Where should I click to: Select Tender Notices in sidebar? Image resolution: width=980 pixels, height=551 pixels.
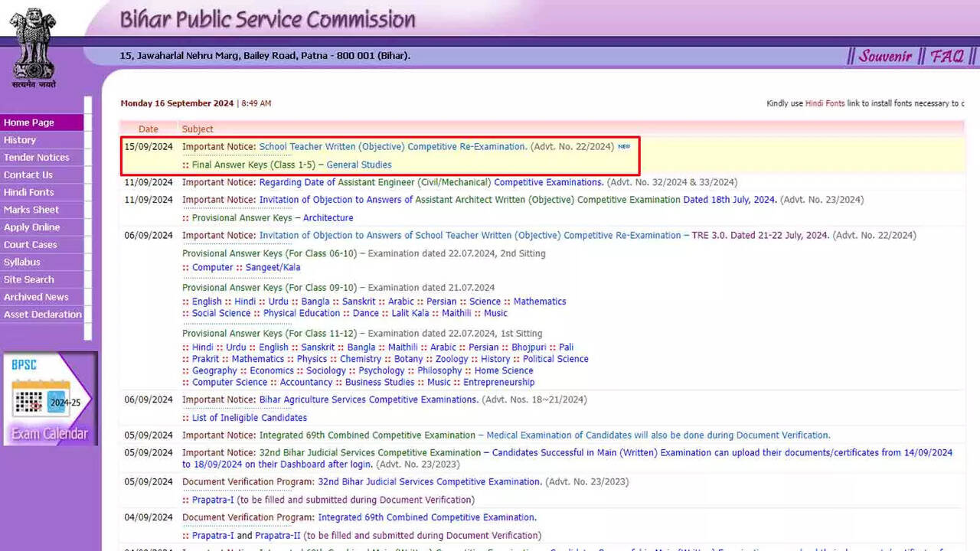click(37, 158)
